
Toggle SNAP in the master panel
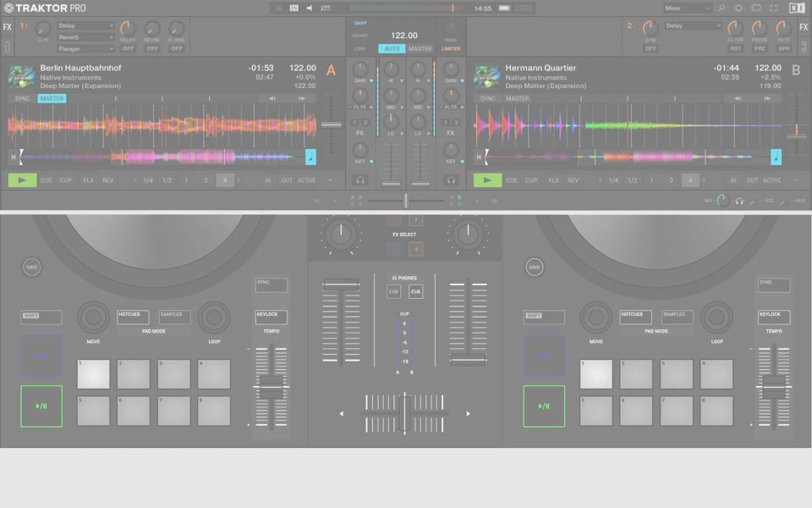click(360, 23)
